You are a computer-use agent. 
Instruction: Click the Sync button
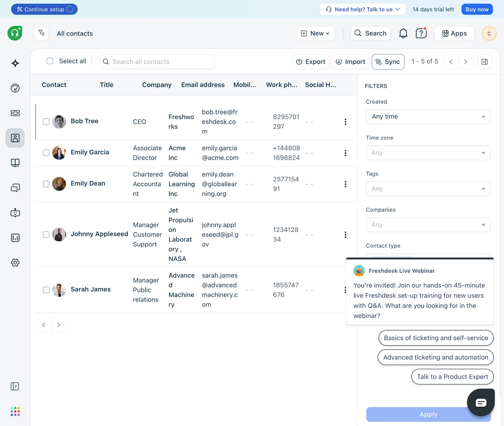pyautogui.click(x=388, y=62)
